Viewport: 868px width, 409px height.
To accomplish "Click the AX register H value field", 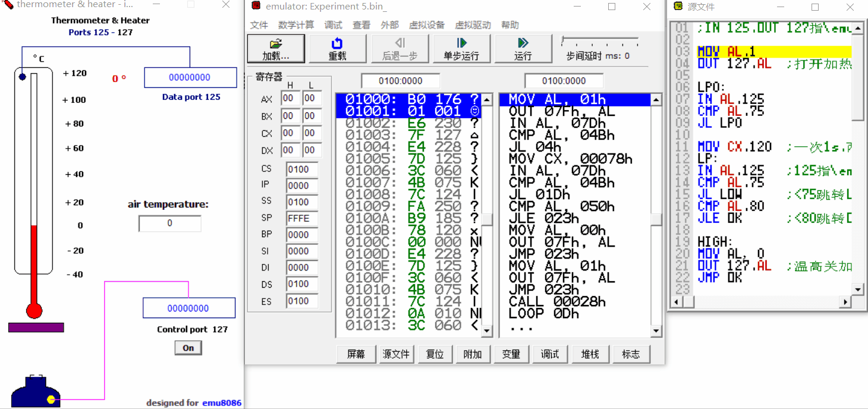I will 290,98.
